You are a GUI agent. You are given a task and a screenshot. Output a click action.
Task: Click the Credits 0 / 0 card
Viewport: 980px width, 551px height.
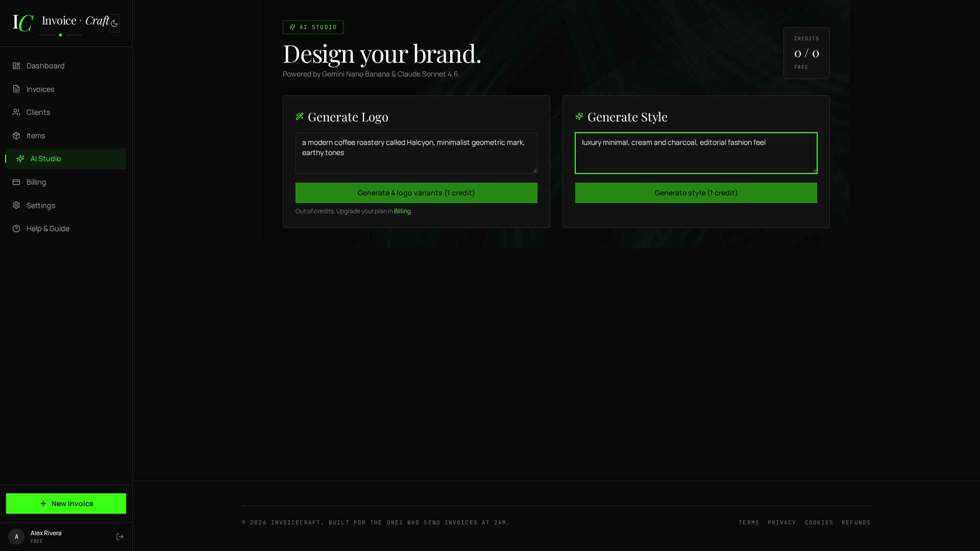pos(806,53)
